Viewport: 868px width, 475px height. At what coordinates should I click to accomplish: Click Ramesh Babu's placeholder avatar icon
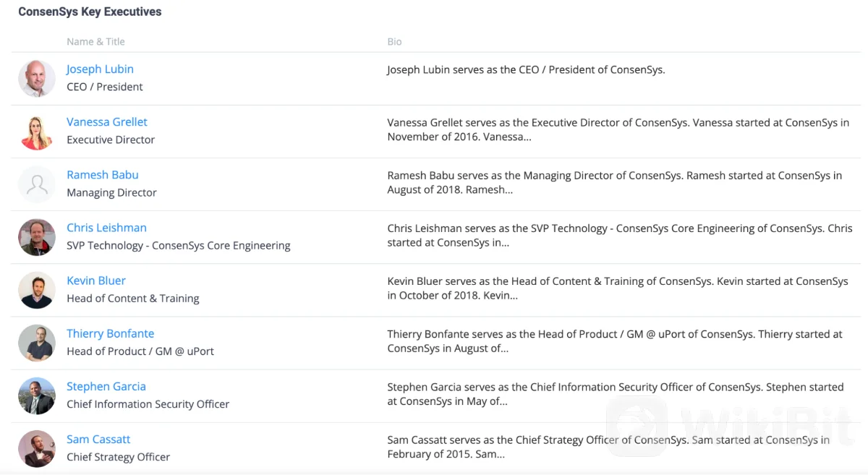(36, 184)
